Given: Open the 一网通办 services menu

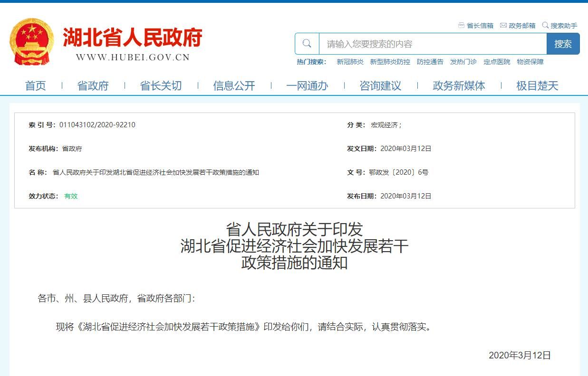Looking at the screenshot, I should [307, 86].
